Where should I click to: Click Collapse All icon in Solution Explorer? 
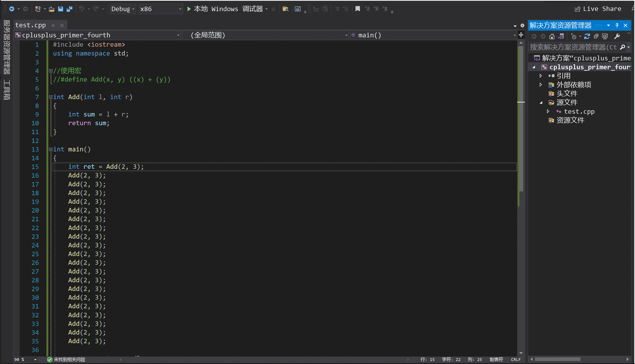(x=596, y=37)
